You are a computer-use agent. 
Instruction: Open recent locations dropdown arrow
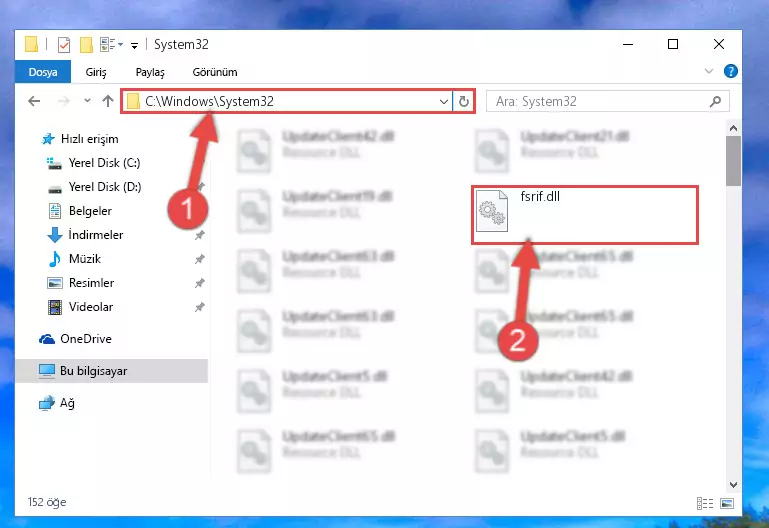(87, 101)
